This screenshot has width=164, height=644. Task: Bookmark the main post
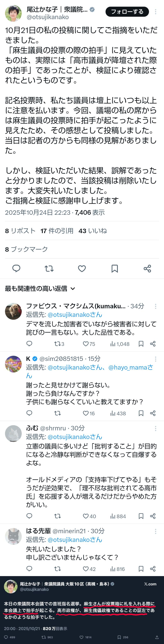(115, 269)
